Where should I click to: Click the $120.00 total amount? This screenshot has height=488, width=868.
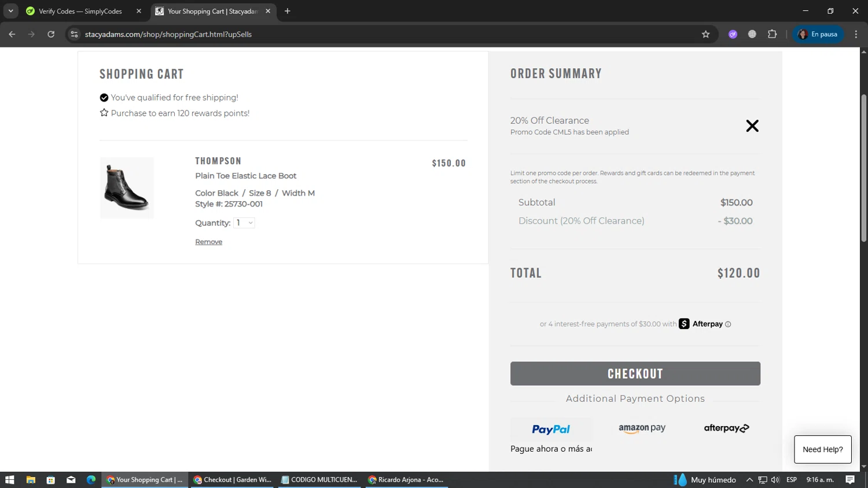738,273
